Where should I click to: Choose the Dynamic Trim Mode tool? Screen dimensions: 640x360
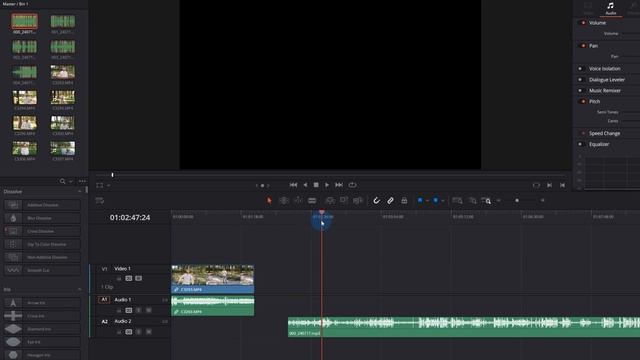click(x=298, y=200)
